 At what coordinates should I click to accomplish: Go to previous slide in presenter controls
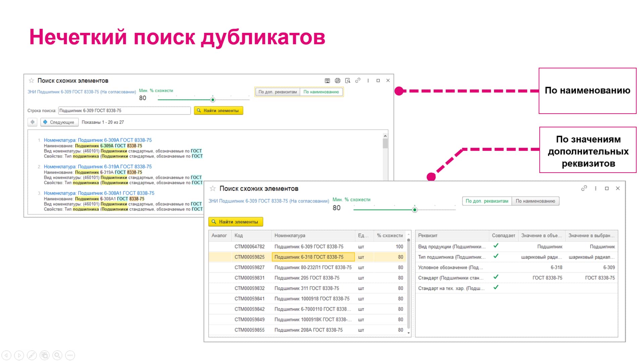pyautogui.click(x=6, y=355)
